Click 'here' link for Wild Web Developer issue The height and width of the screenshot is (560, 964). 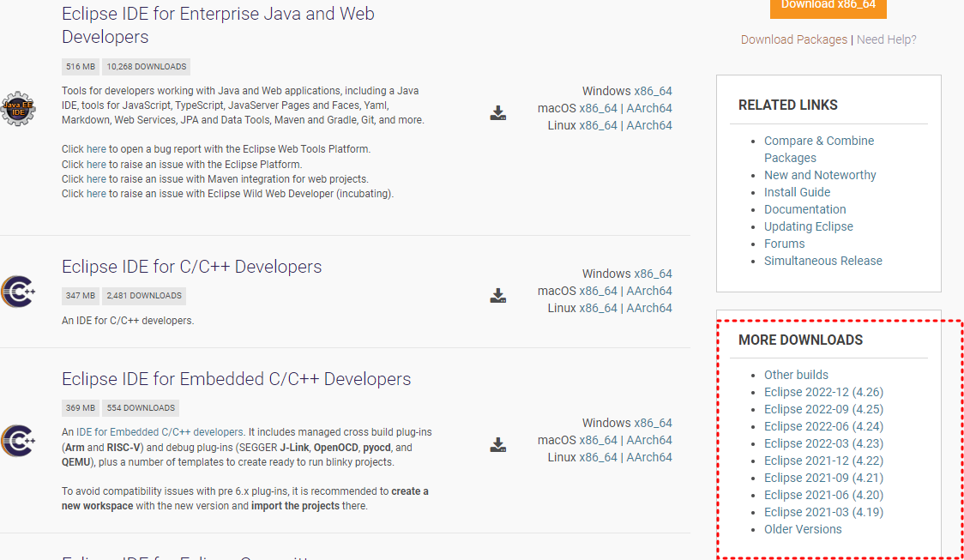point(96,194)
